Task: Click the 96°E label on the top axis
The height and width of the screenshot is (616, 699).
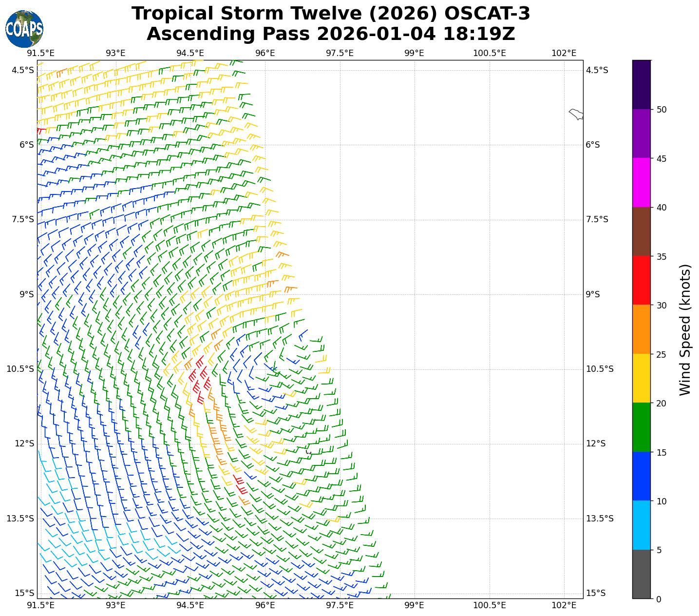Action: [x=265, y=53]
